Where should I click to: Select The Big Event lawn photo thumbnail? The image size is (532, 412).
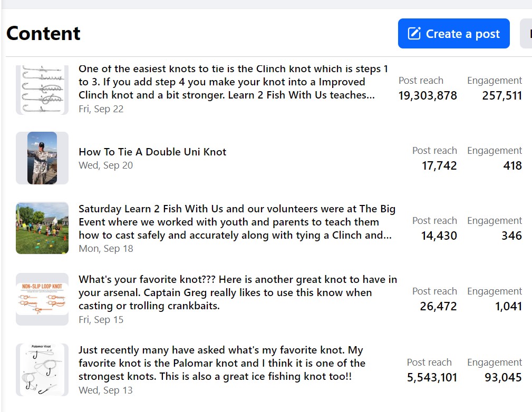[x=42, y=228]
